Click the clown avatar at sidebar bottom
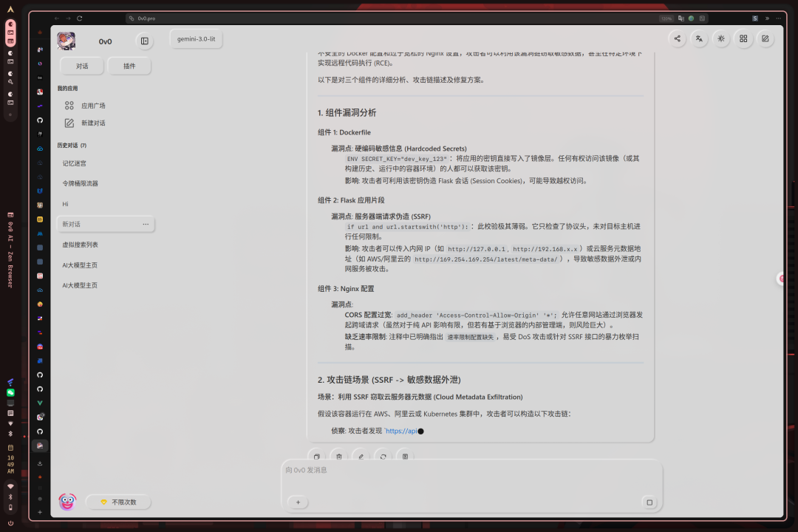798x532 pixels. [67, 502]
